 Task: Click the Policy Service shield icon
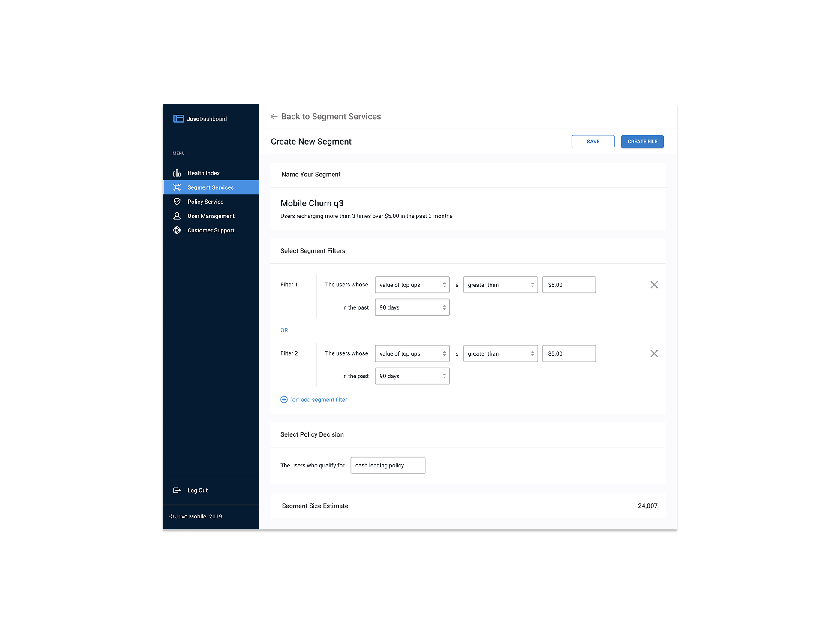177,202
